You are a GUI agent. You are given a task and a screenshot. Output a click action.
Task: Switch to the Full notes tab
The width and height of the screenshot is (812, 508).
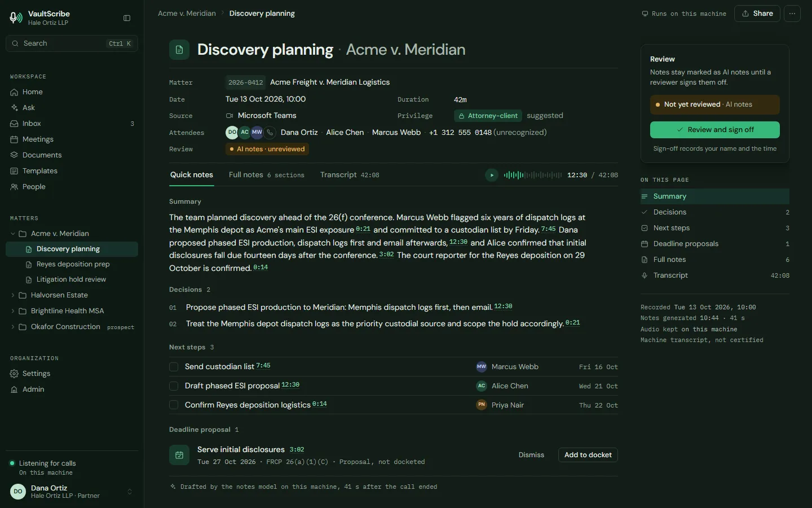point(267,175)
